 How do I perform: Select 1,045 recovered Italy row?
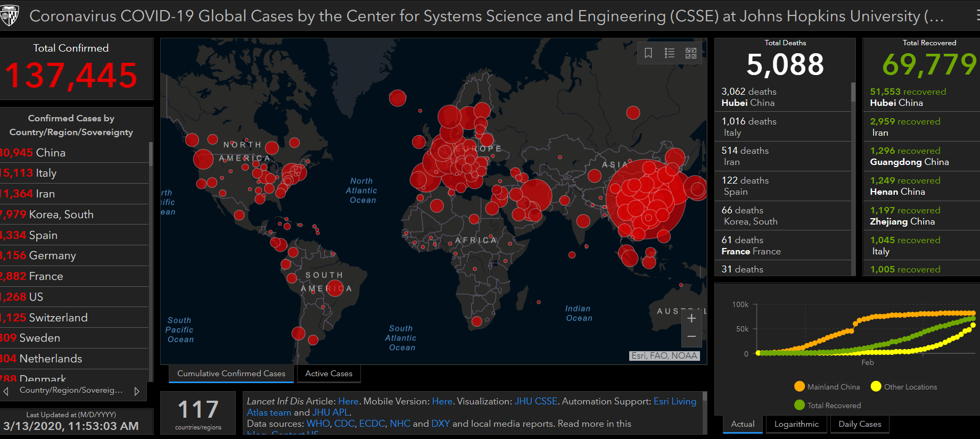(x=921, y=245)
